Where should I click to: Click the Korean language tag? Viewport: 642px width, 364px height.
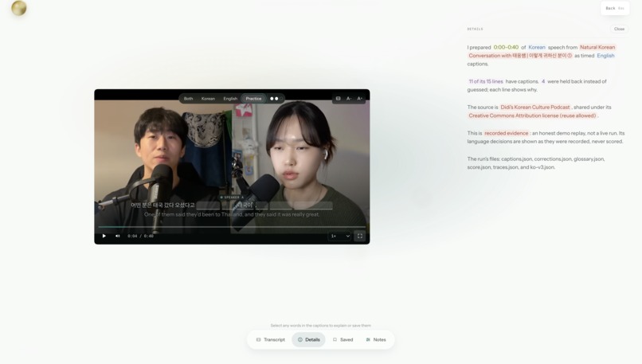(x=537, y=47)
